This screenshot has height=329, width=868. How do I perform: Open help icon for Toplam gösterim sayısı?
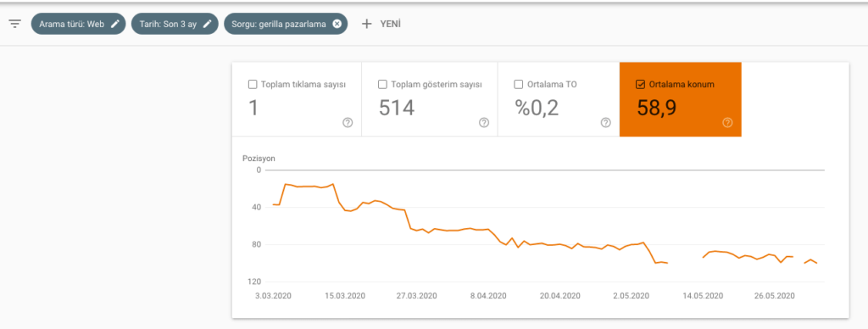click(484, 123)
